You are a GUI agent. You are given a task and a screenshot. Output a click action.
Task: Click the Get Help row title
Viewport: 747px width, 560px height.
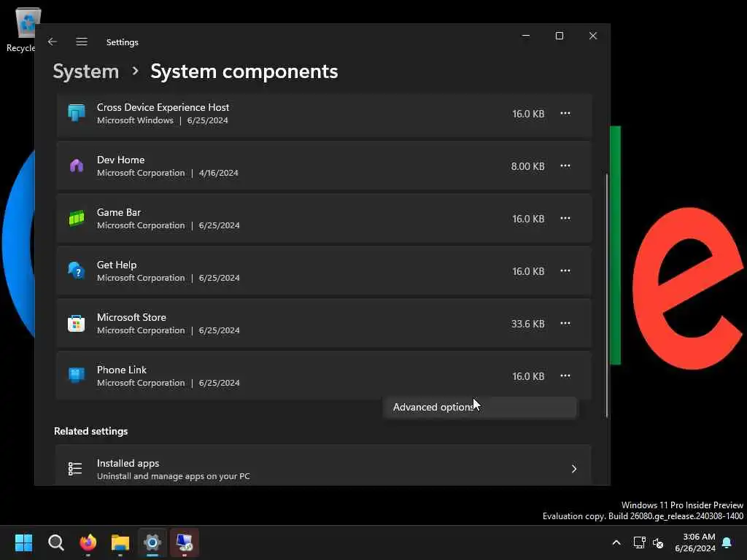coord(117,265)
